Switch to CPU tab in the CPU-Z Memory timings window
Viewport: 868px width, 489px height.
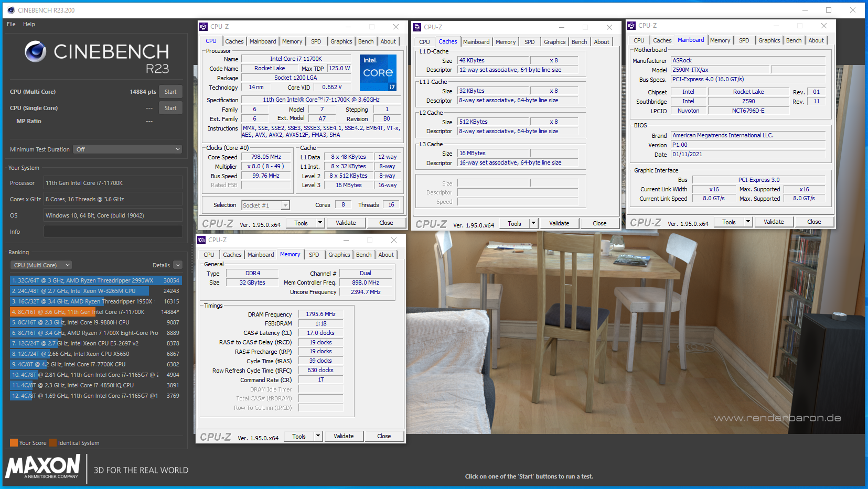[x=209, y=255]
